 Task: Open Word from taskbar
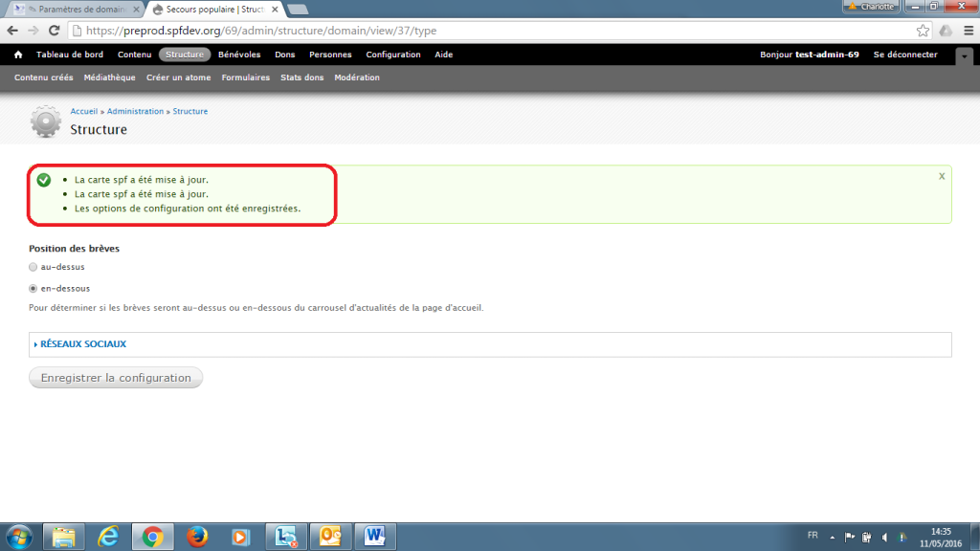[x=375, y=537]
